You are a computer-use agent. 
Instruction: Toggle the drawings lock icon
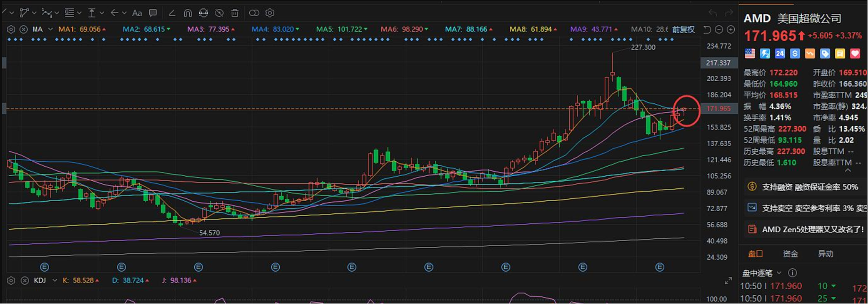[x=203, y=13]
